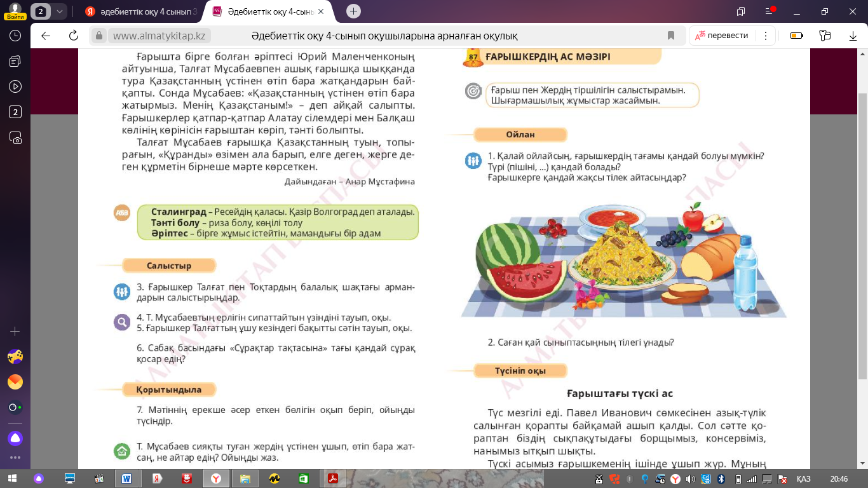Image resolution: width=868 pixels, height=488 pixels.
Task: Open the Windows Store taskbar icon
Action: 304,478
